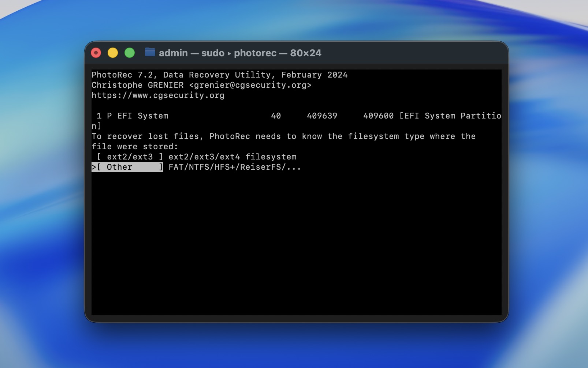Click the 'FAT/NTFS/HFS+/ReiserFS/...' description text
The height and width of the screenshot is (368, 588).
point(234,167)
